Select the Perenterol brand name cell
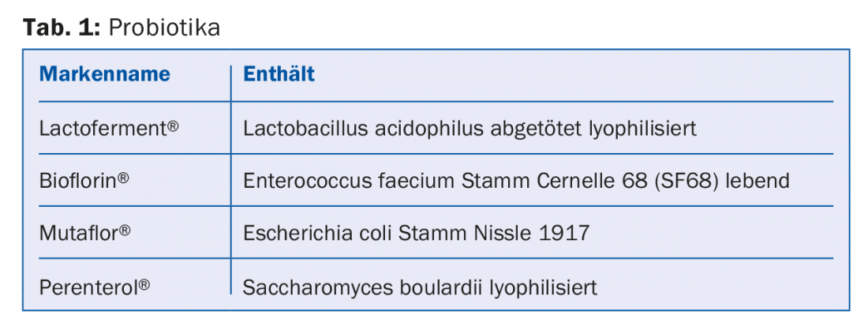This screenshot has height=330, width=868. [88, 287]
